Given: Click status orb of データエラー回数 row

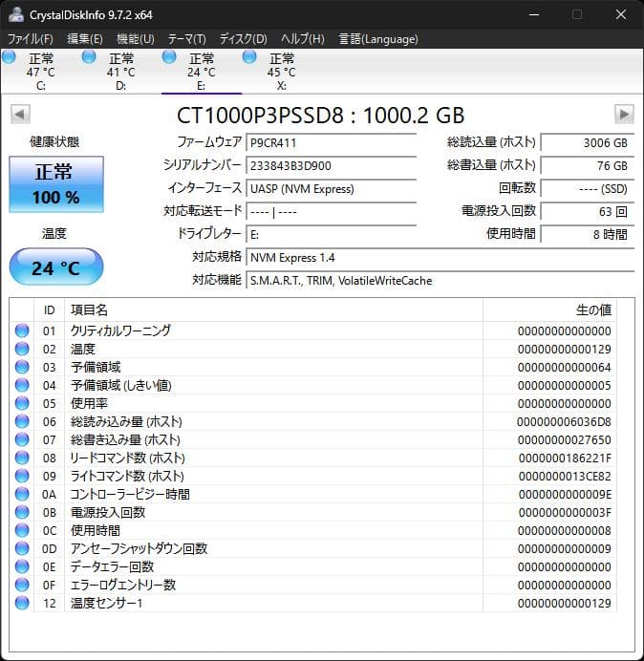Looking at the screenshot, I should [22, 566].
